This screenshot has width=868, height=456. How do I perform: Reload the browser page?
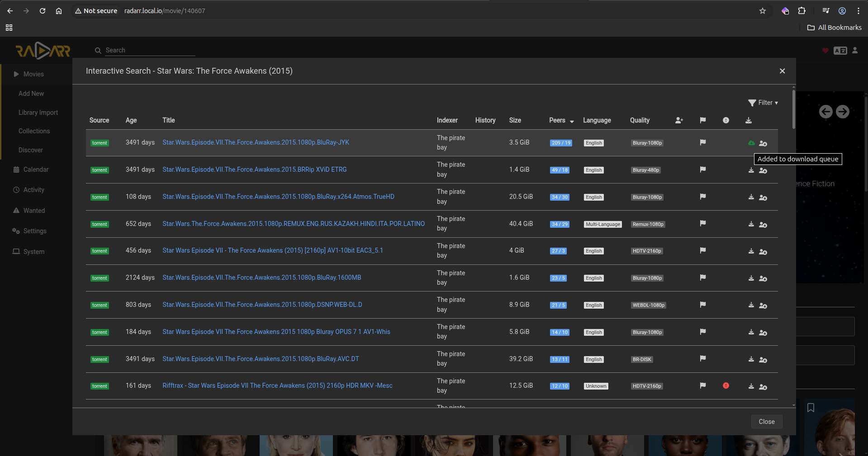tap(43, 11)
